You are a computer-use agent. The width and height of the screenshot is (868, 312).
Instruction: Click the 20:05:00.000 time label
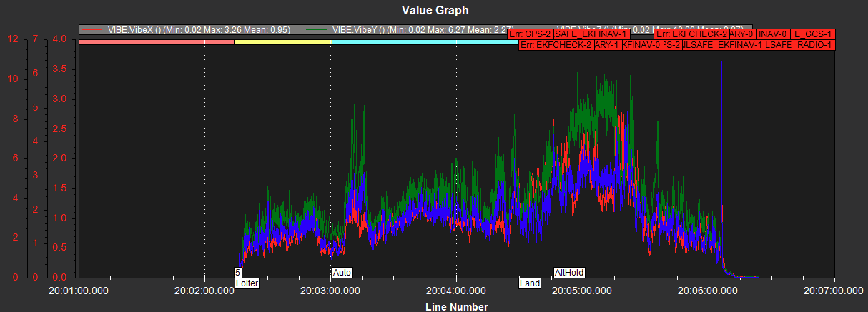tap(583, 291)
